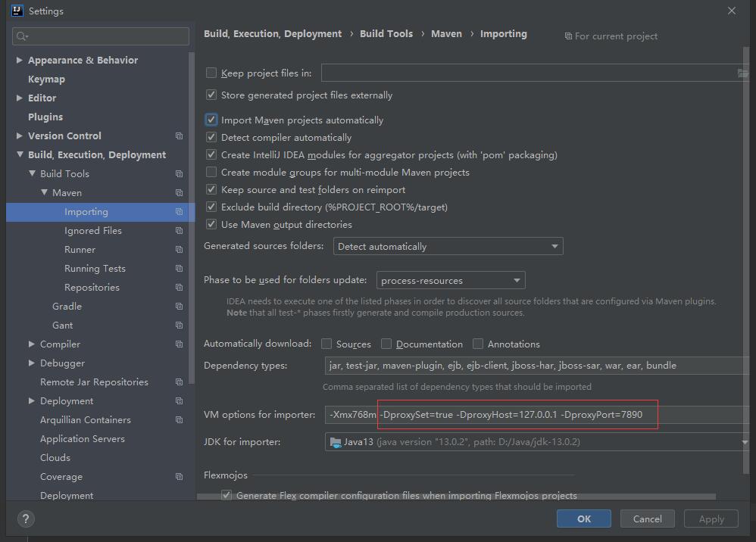Click the IntelliJ IDEA logo in the title bar

coord(17,11)
